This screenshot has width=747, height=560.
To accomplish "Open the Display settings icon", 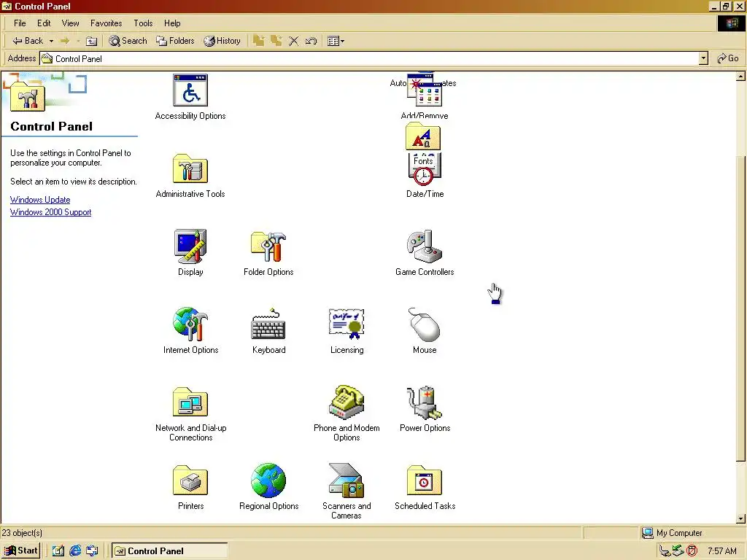I will pyautogui.click(x=190, y=246).
